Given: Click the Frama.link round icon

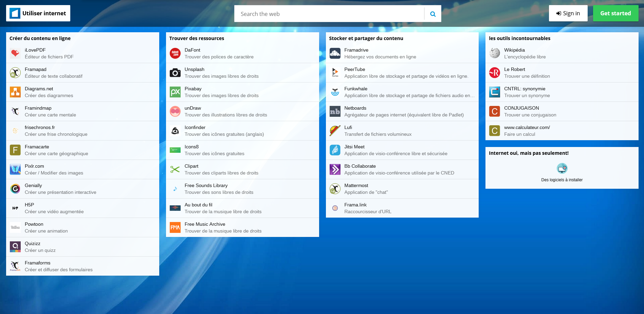Looking at the screenshot, I should [x=335, y=208].
